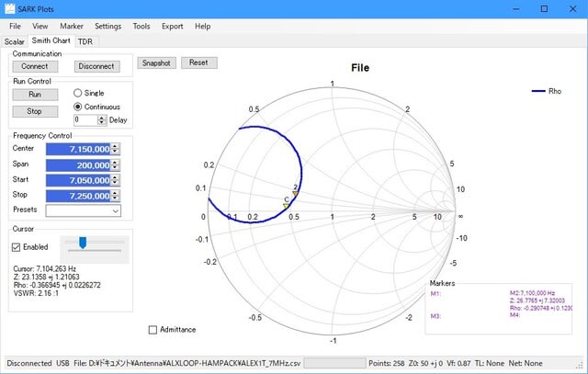Click the 'VSWR: 2.16 :1' readout
Image resolution: width=588 pixels, height=374 pixels.
36,293
